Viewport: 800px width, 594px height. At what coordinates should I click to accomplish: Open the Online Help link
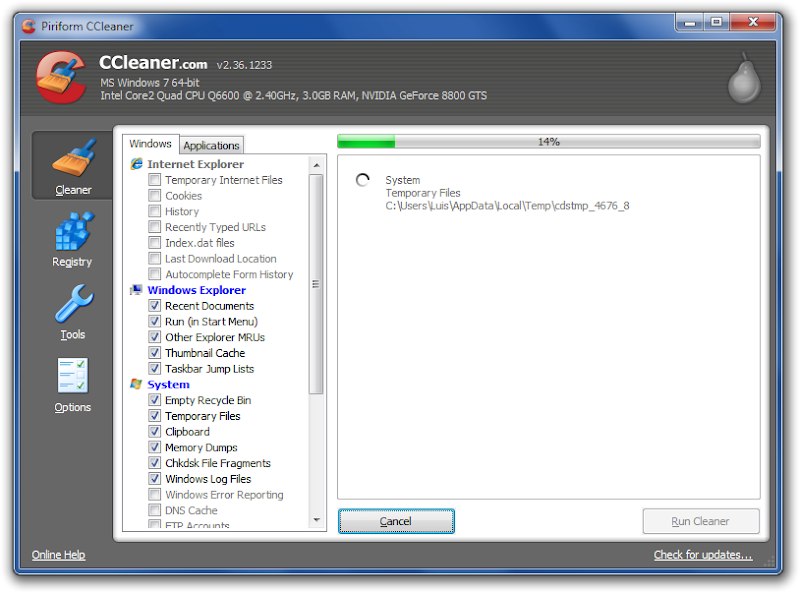[58, 555]
